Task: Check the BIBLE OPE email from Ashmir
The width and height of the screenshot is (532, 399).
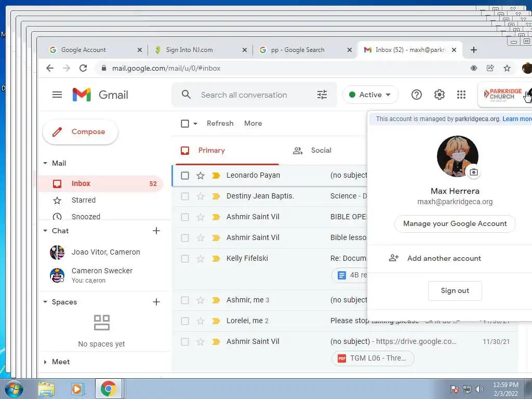Action: pos(185,217)
